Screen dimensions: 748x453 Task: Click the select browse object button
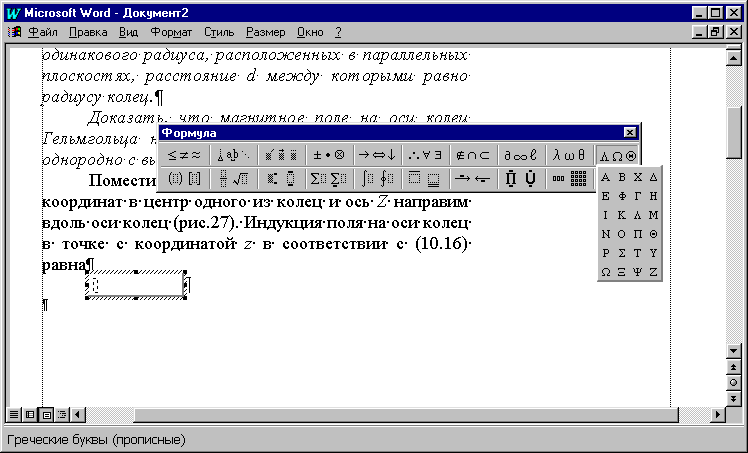coord(733,383)
